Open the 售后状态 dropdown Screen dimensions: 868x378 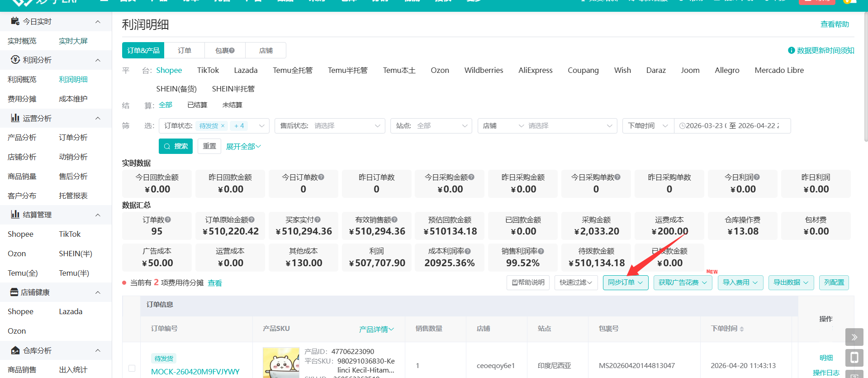coord(330,126)
